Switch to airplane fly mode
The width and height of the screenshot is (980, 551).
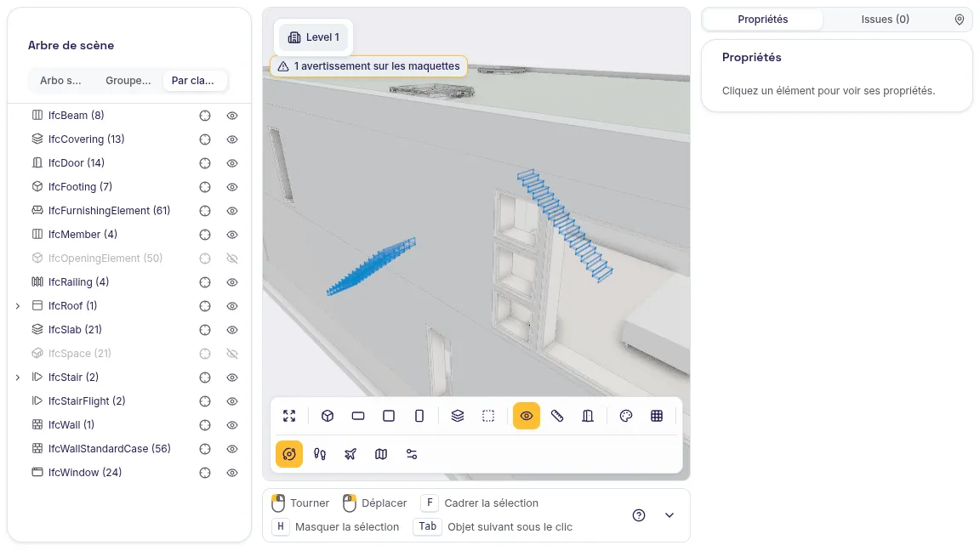pyautogui.click(x=350, y=454)
